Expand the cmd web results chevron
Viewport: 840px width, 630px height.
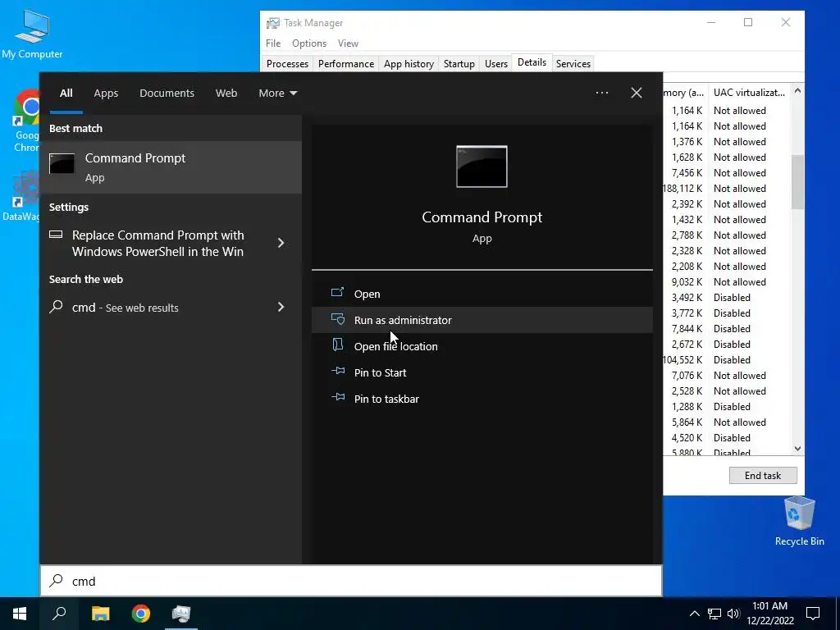tap(281, 307)
